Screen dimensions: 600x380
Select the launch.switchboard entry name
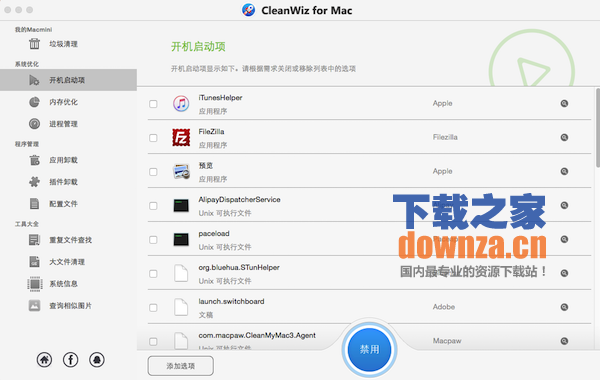click(231, 301)
